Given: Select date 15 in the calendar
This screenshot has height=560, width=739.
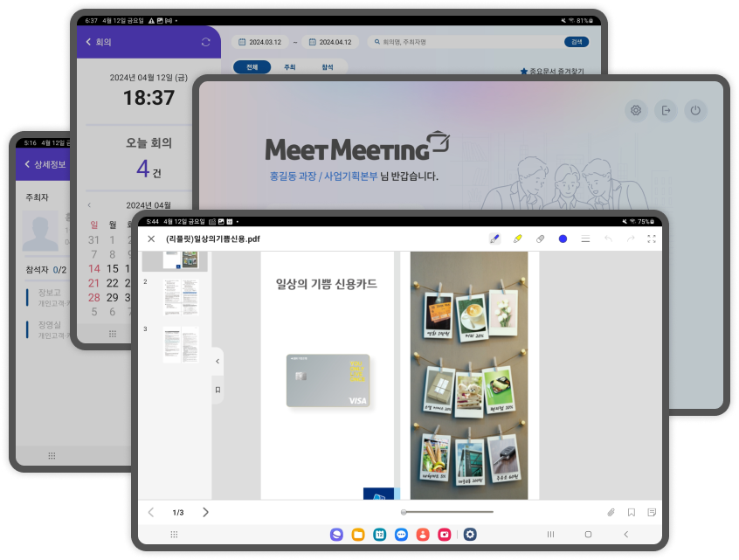Looking at the screenshot, I should (112, 269).
